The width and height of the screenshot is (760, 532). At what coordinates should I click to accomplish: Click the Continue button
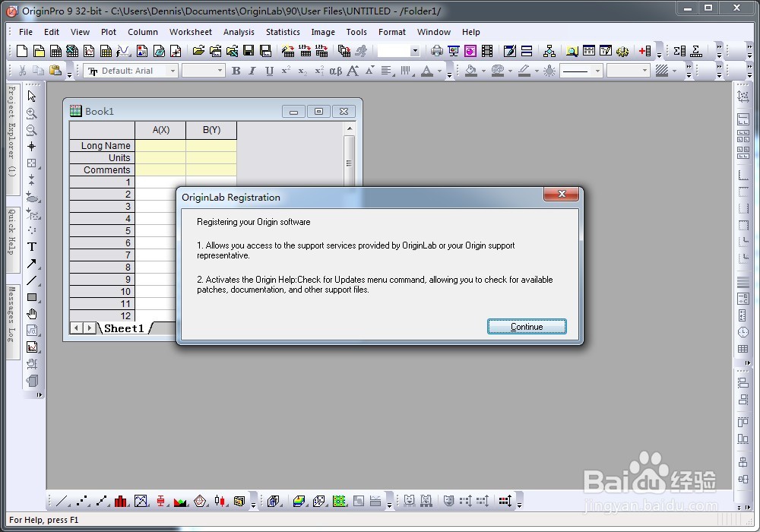(527, 325)
